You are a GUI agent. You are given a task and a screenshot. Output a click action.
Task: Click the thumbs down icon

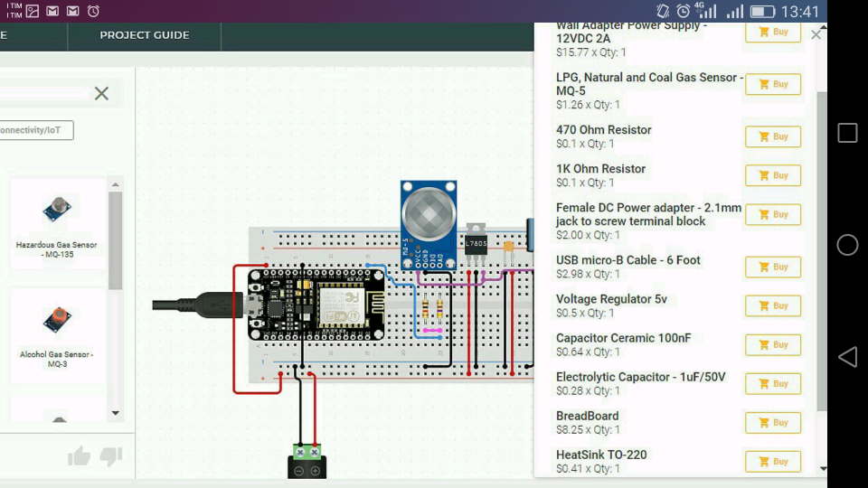(111, 456)
